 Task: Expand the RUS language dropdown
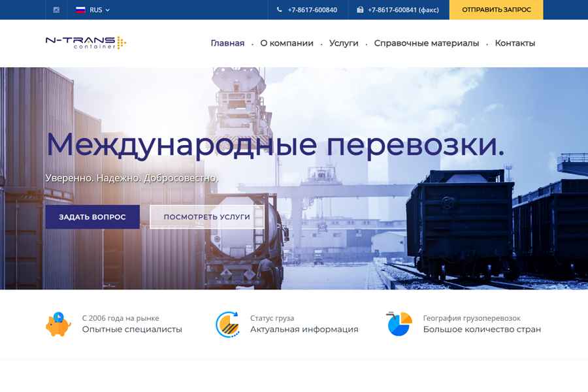click(96, 10)
